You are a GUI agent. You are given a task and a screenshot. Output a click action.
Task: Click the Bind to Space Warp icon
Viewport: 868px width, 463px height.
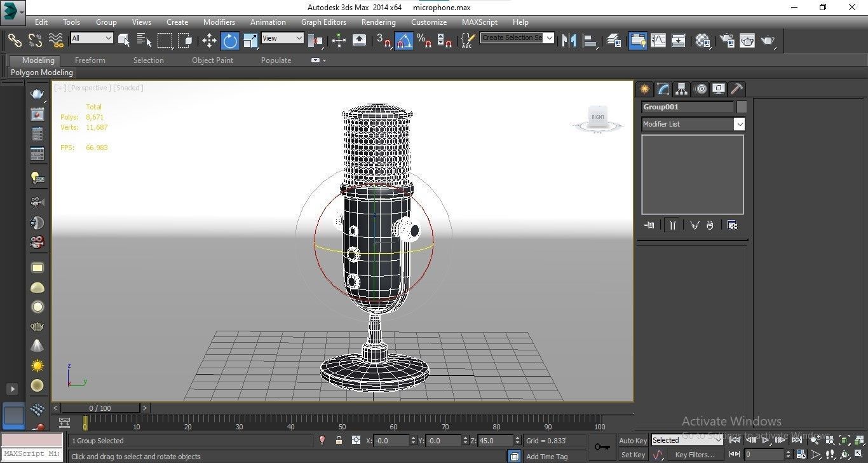click(57, 41)
